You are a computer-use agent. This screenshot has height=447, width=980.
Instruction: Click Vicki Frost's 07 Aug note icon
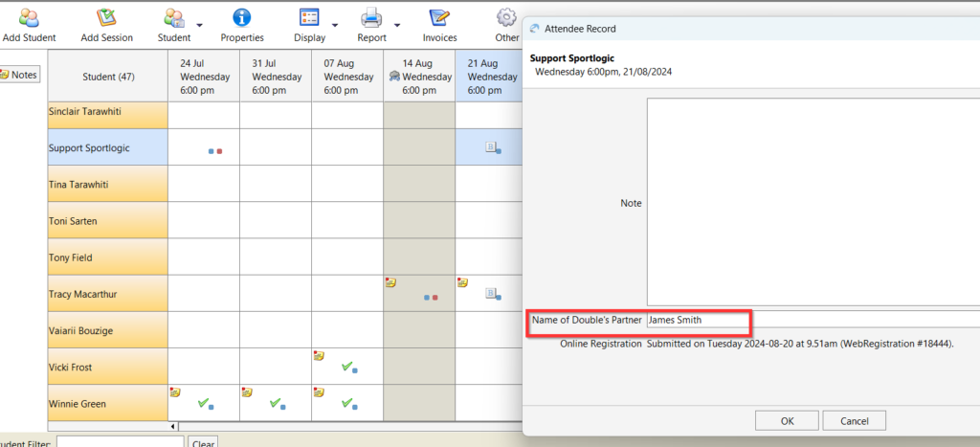319,356
